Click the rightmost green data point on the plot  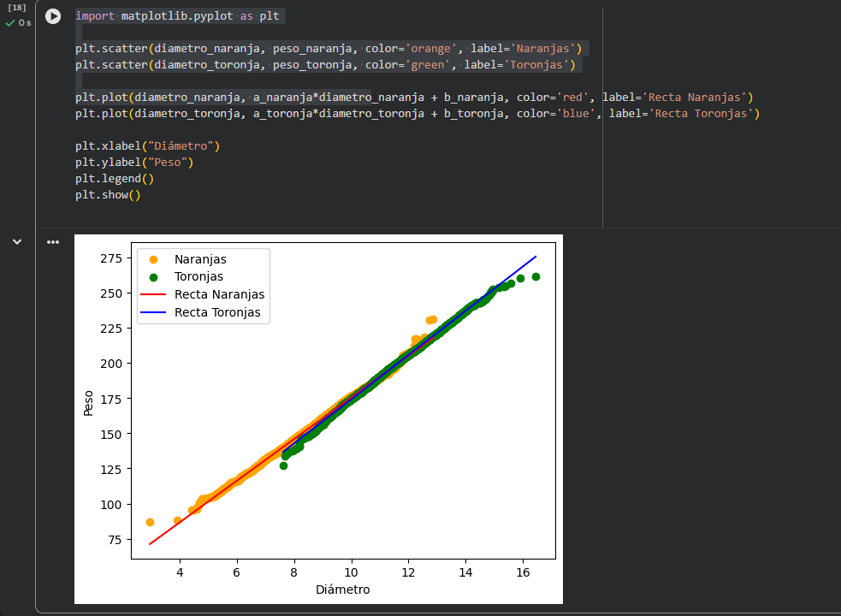(x=536, y=276)
